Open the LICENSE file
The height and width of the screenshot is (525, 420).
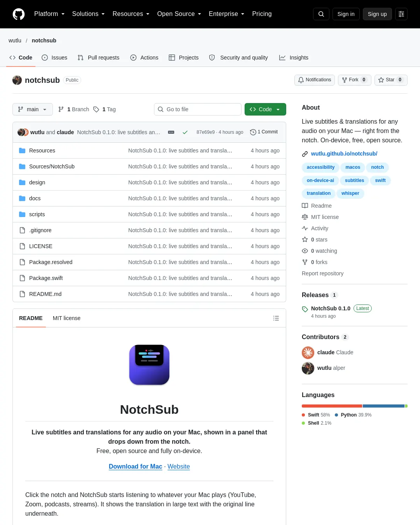click(x=41, y=246)
